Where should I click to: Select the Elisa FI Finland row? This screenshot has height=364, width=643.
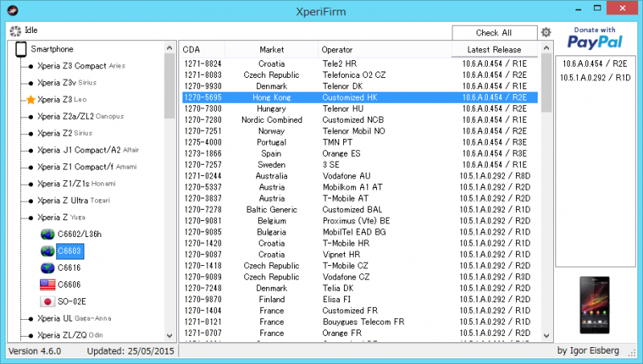[359, 299]
